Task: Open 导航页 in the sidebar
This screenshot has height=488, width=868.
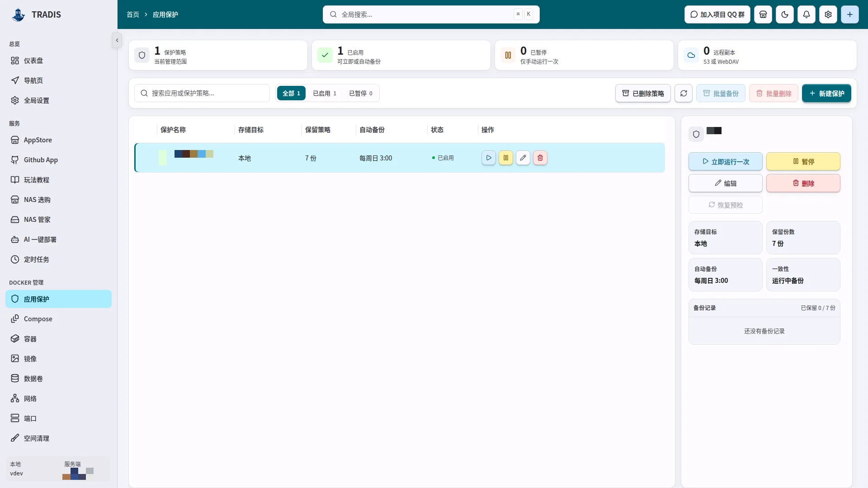Action: pos(59,80)
